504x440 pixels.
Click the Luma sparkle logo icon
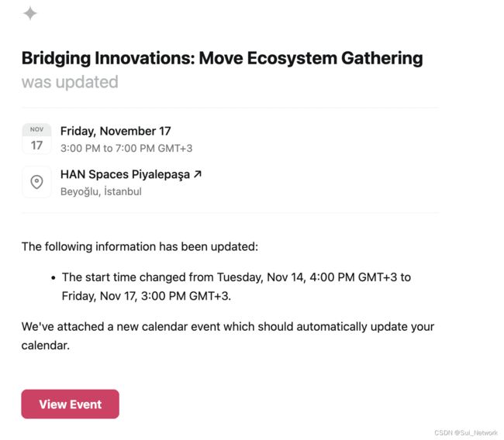click(x=30, y=13)
